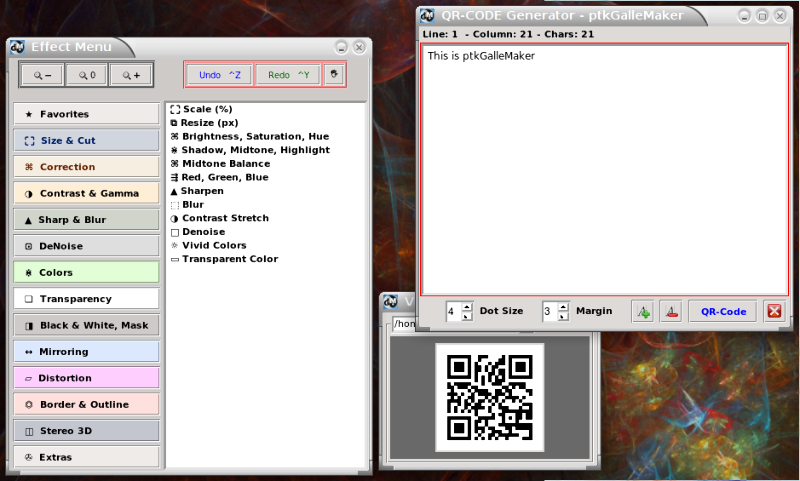Open the Mirroring category

pyautogui.click(x=86, y=351)
